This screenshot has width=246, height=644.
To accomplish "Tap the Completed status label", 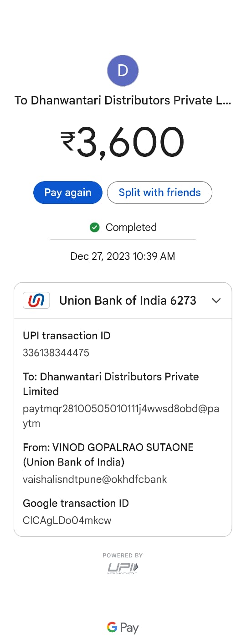I will click(x=131, y=227).
